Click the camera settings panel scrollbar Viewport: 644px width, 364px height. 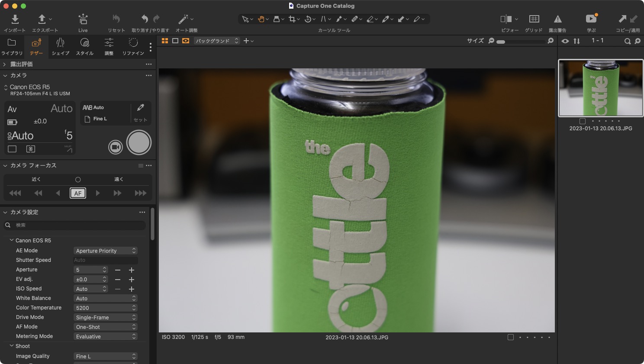pyautogui.click(x=153, y=224)
